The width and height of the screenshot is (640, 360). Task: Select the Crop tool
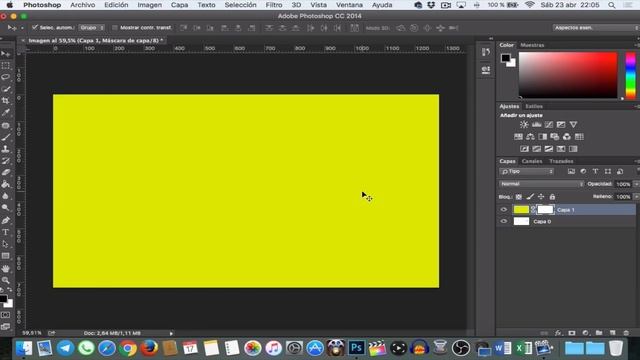pos(6,100)
